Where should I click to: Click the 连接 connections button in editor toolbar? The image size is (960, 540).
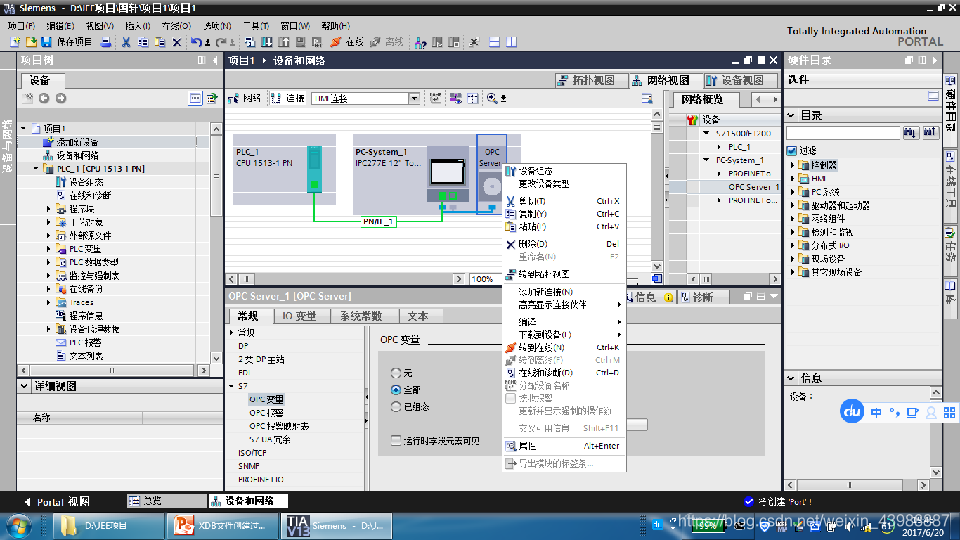(x=288, y=98)
